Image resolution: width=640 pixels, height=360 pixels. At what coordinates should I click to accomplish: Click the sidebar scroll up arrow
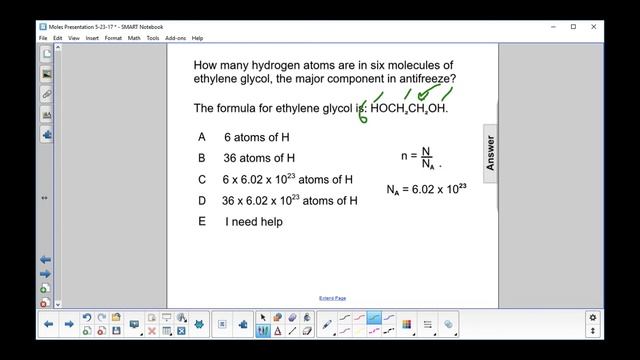(x=58, y=47)
